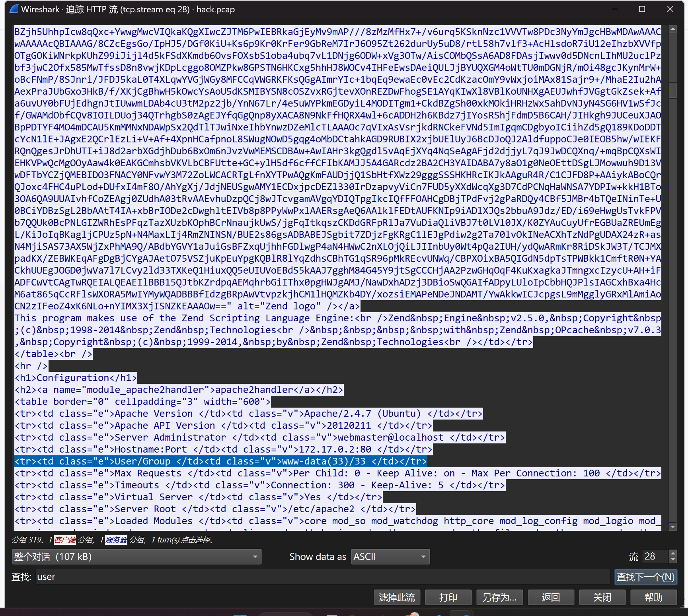This screenshot has height=616, width=688.
Task: Open the Show data as ASCII dropdown
Action: 390,557
